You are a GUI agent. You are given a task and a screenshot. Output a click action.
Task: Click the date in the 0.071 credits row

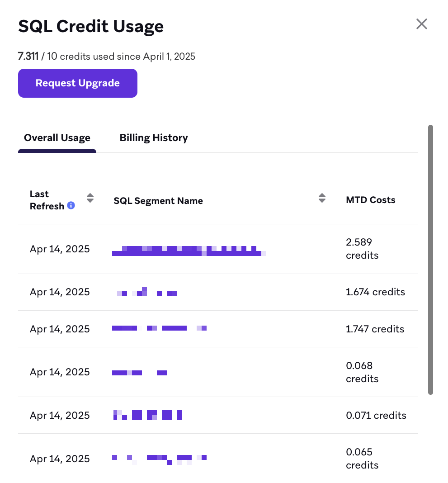(60, 415)
